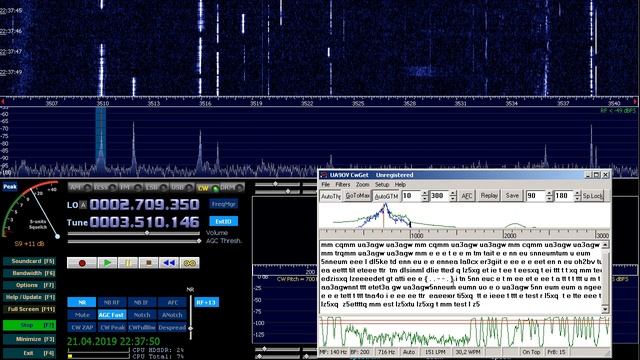The image size is (640, 360).
Task: Toggle the ANotch auto-notch button
Action: (x=172, y=315)
